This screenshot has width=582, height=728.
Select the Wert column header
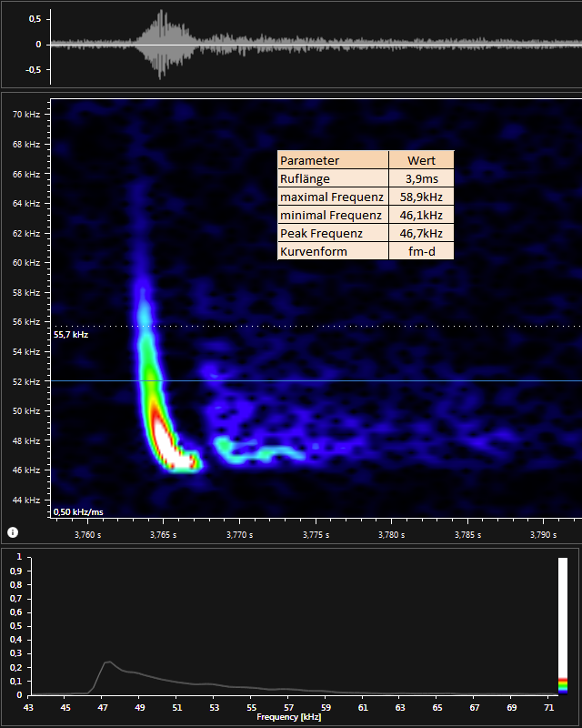(421, 160)
